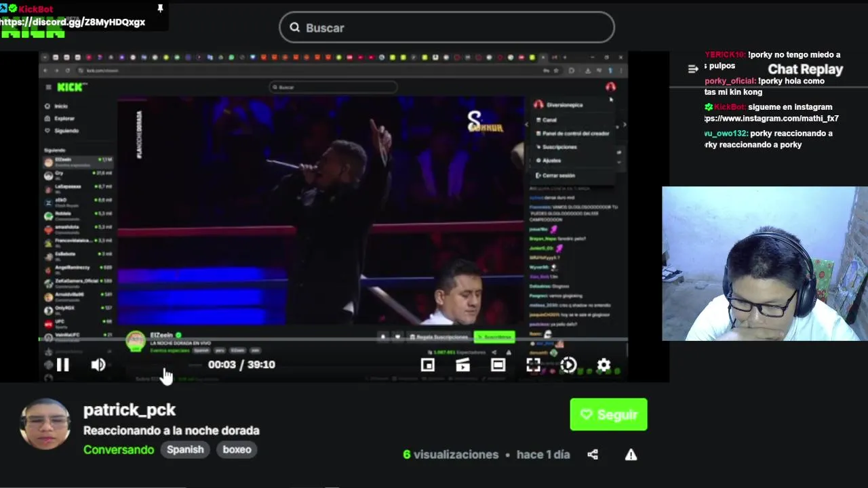Click the webcam overlay of the streamer
Viewport: 868px width, 488px height.
(x=765, y=264)
